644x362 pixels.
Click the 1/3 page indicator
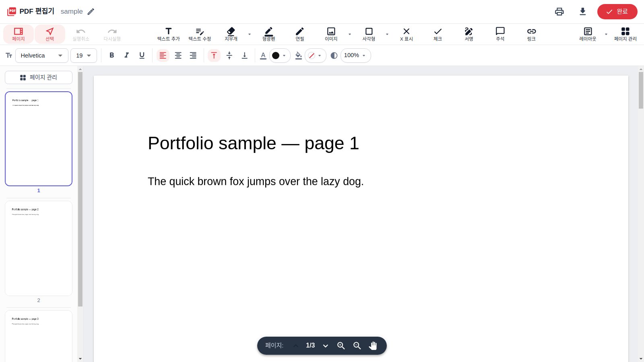[x=310, y=346]
